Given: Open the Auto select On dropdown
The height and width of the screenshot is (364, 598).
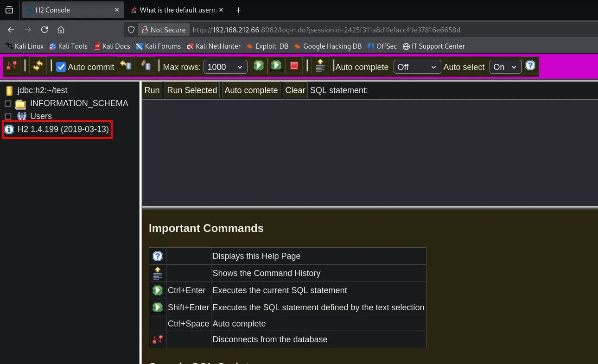Looking at the screenshot, I should (505, 67).
